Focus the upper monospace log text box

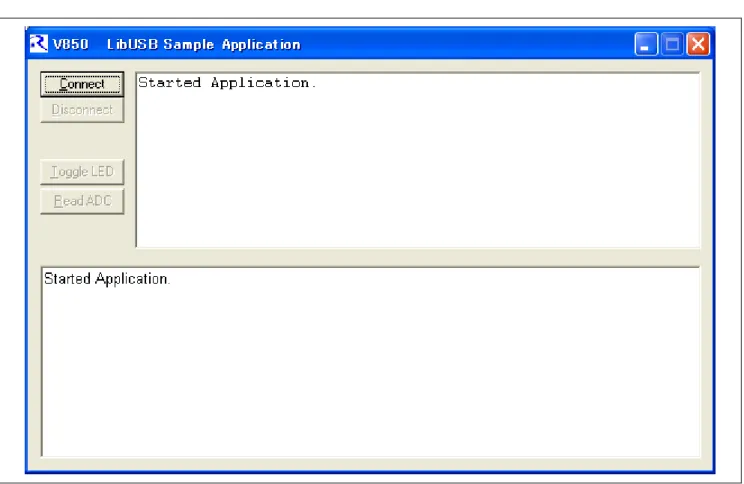418,160
